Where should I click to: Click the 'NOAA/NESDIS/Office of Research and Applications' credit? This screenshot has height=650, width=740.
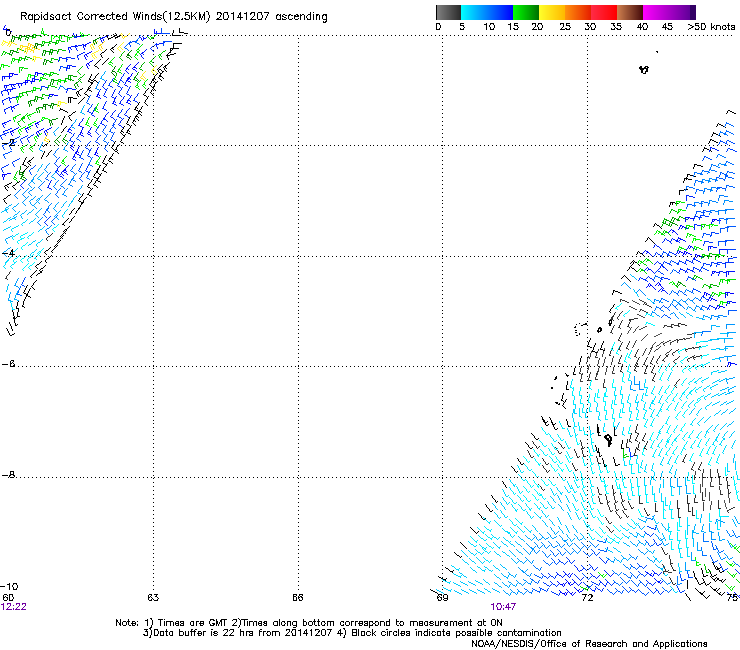click(x=589, y=644)
